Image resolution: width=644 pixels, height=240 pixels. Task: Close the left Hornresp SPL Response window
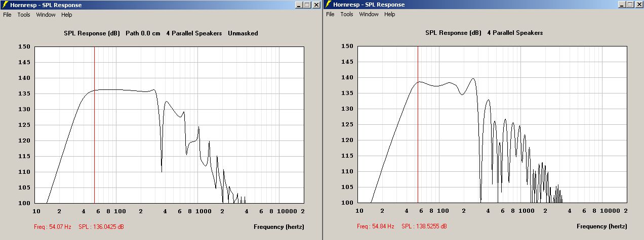pos(316,5)
